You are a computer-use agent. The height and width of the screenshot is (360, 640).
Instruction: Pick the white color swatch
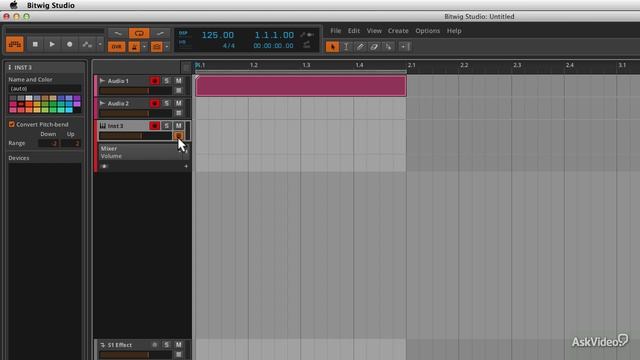point(29,98)
